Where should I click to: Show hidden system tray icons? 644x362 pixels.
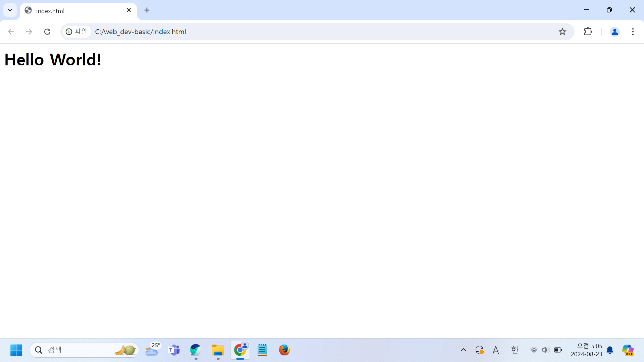click(464, 350)
